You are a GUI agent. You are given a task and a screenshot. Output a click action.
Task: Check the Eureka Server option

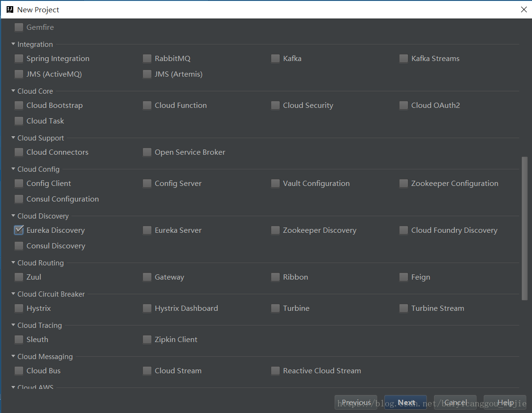(147, 230)
